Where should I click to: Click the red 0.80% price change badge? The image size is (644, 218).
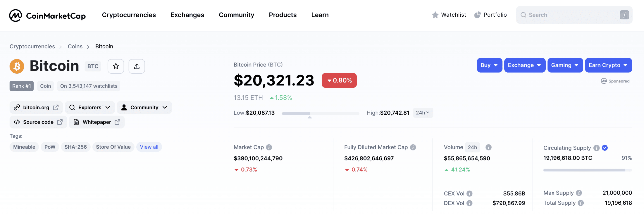point(339,80)
